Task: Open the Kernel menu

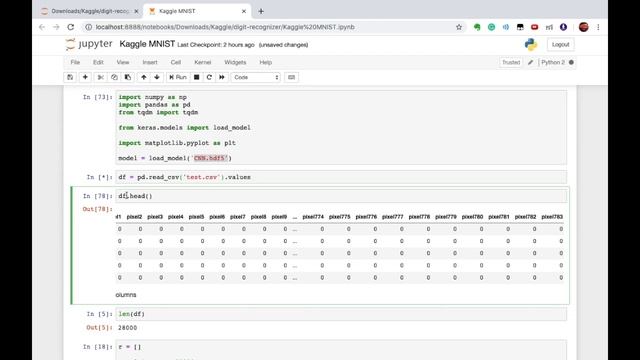Action: click(x=203, y=62)
